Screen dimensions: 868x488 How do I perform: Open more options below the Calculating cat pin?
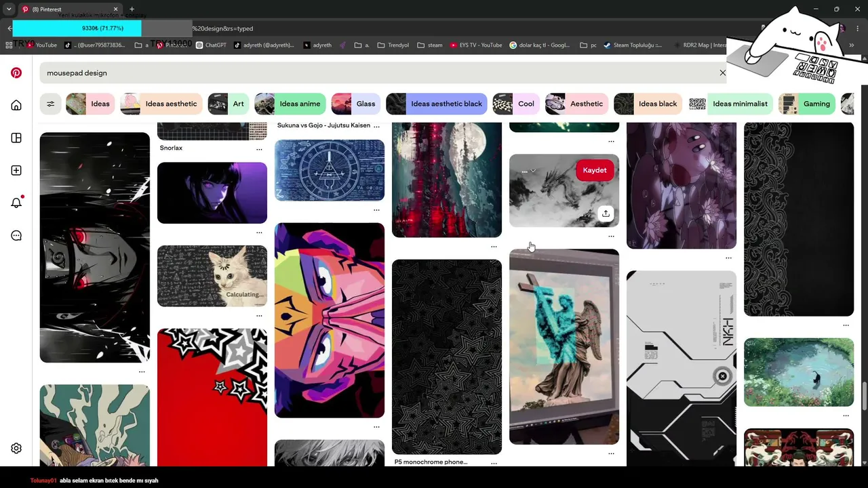click(x=259, y=316)
